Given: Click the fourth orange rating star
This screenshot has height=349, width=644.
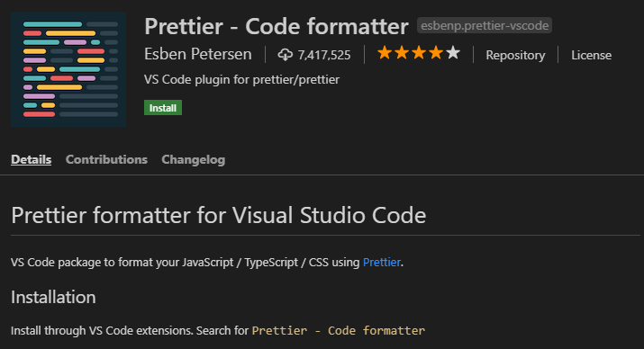Looking at the screenshot, I should (x=436, y=53).
